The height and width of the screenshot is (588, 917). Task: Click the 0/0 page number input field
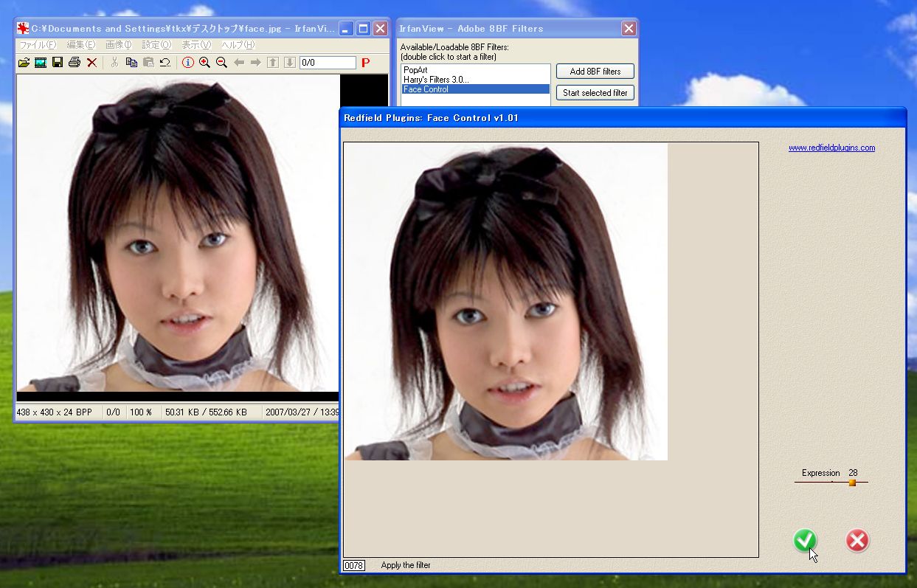click(x=328, y=63)
